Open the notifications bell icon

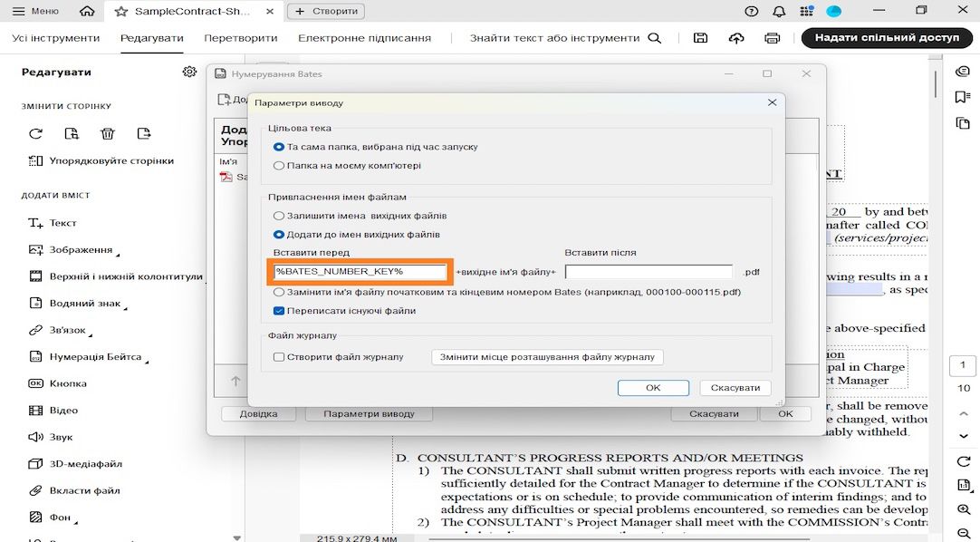click(x=779, y=11)
